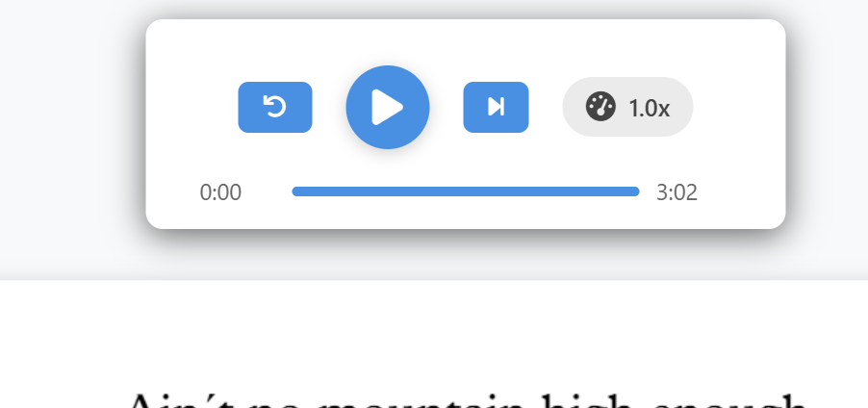
Task: Click the 3:02 total duration label
Action: [x=677, y=192]
